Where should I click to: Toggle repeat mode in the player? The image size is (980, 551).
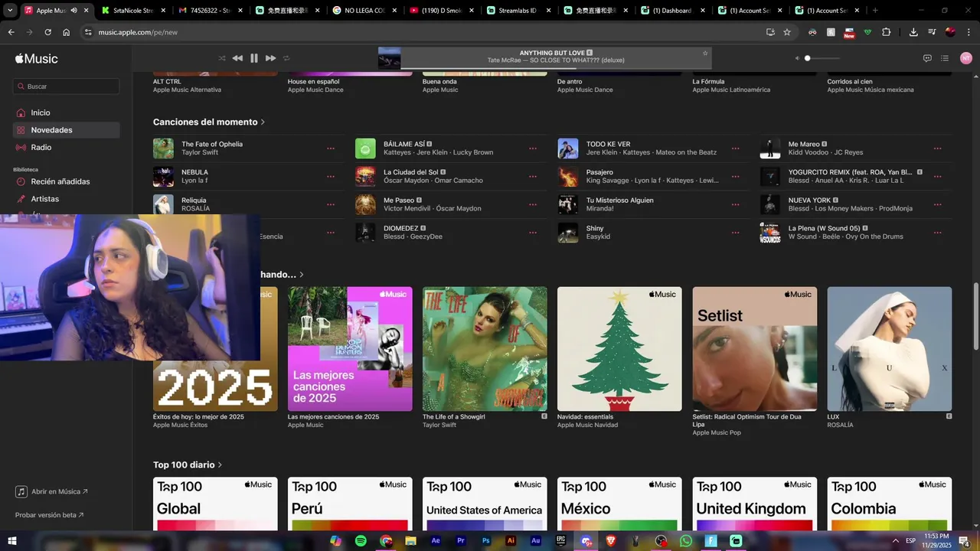pyautogui.click(x=286, y=58)
